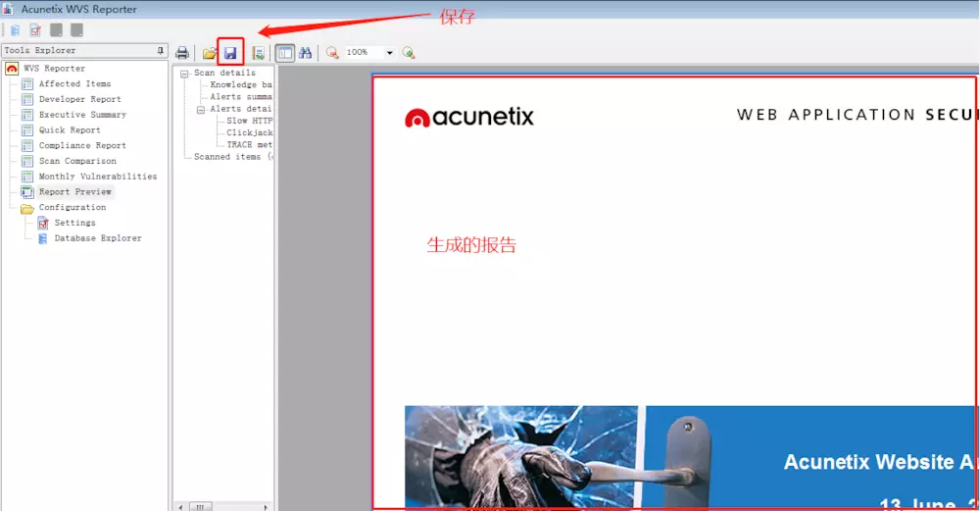This screenshot has height=511, width=980.
Task: Select Scan details in outline
Action: click(x=224, y=73)
